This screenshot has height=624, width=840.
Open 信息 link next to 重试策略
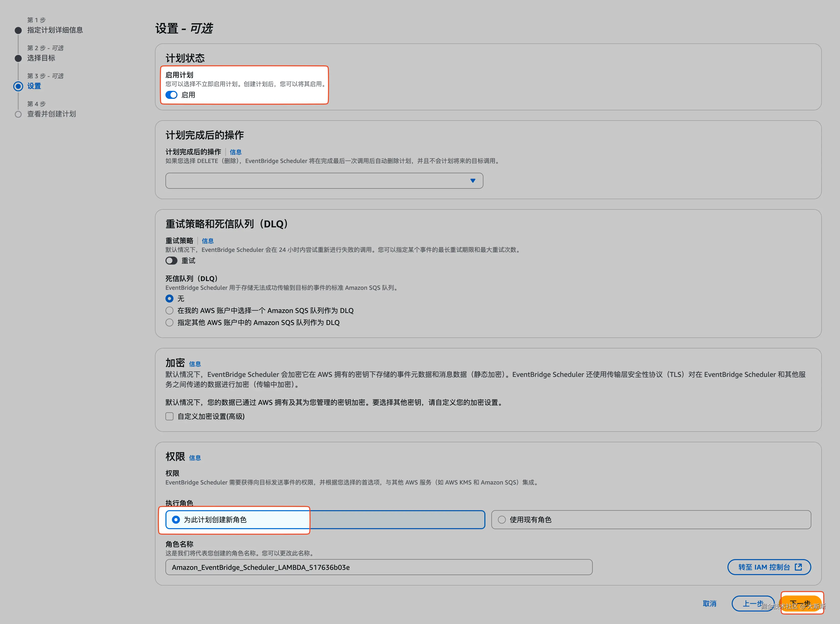(x=208, y=241)
